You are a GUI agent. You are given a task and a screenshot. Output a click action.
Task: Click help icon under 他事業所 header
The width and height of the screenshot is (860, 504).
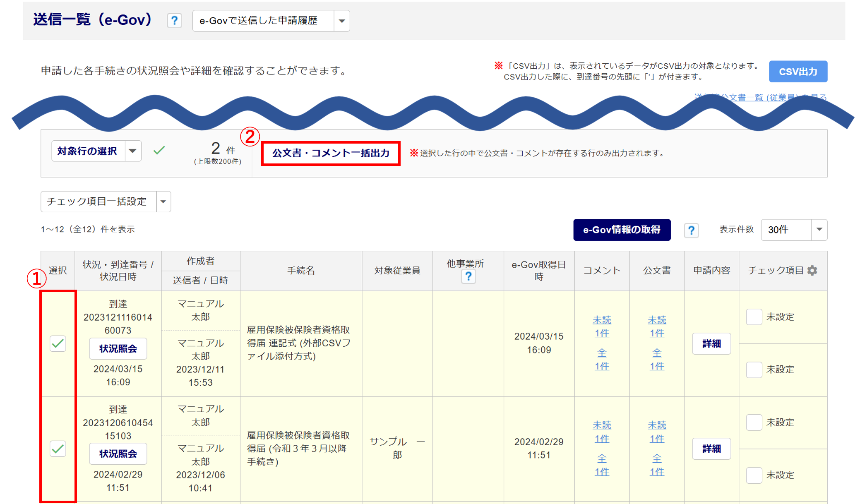pyautogui.click(x=468, y=276)
